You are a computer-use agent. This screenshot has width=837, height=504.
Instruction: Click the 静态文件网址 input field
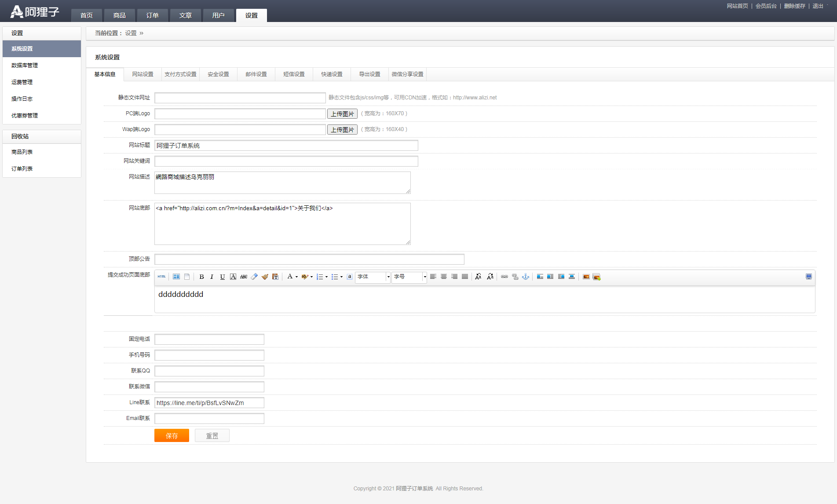[240, 98]
